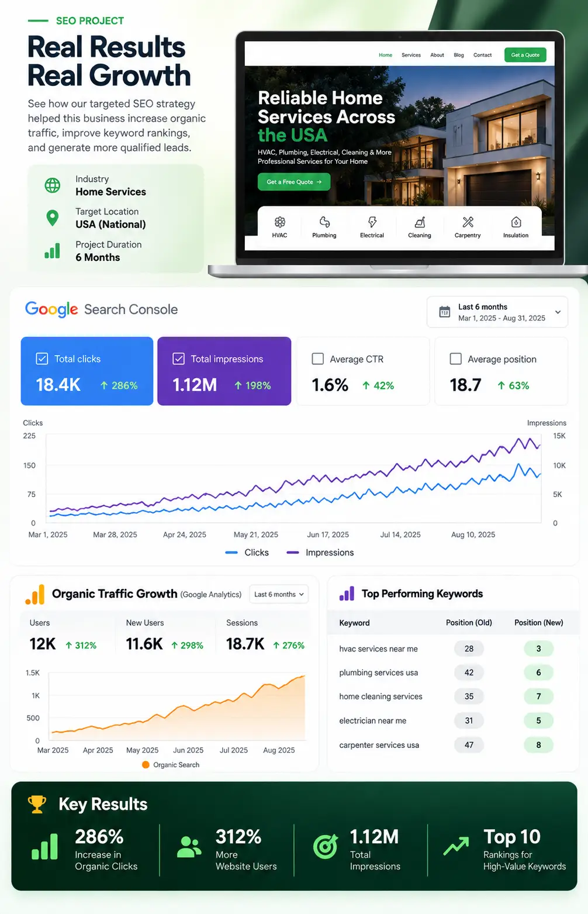The width and height of the screenshot is (588, 914).
Task: Select the electrician near me keyword
Action: click(x=372, y=721)
